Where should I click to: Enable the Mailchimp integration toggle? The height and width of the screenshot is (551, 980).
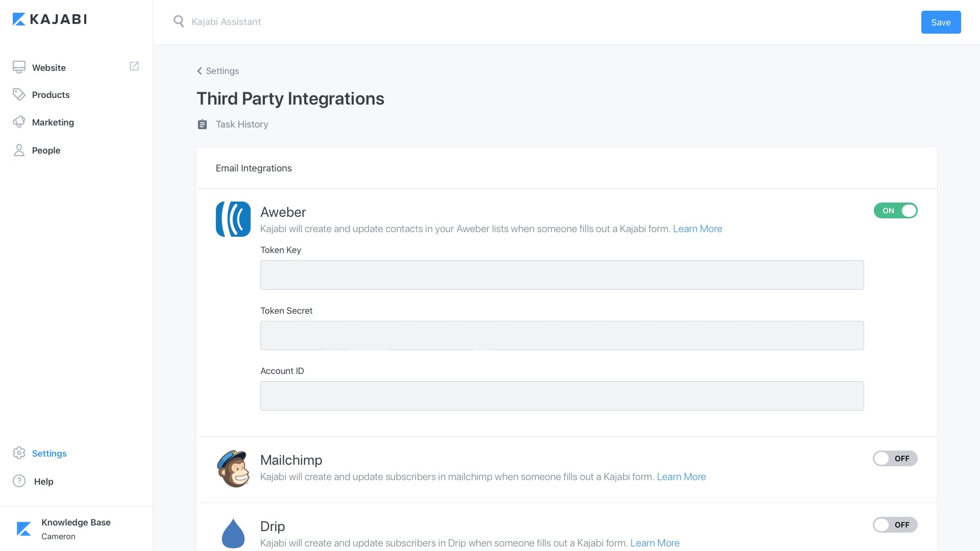pos(895,458)
